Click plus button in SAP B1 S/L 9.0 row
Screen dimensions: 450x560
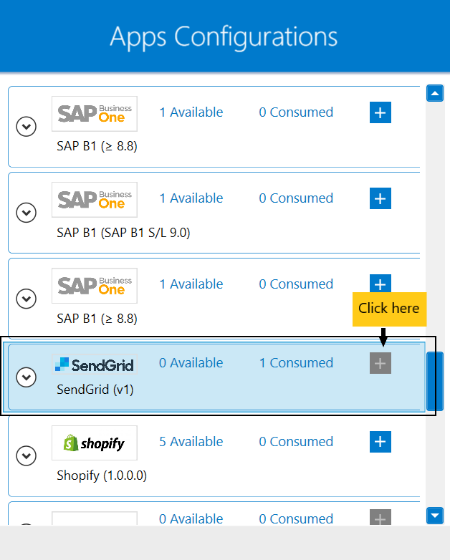(380, 198)
